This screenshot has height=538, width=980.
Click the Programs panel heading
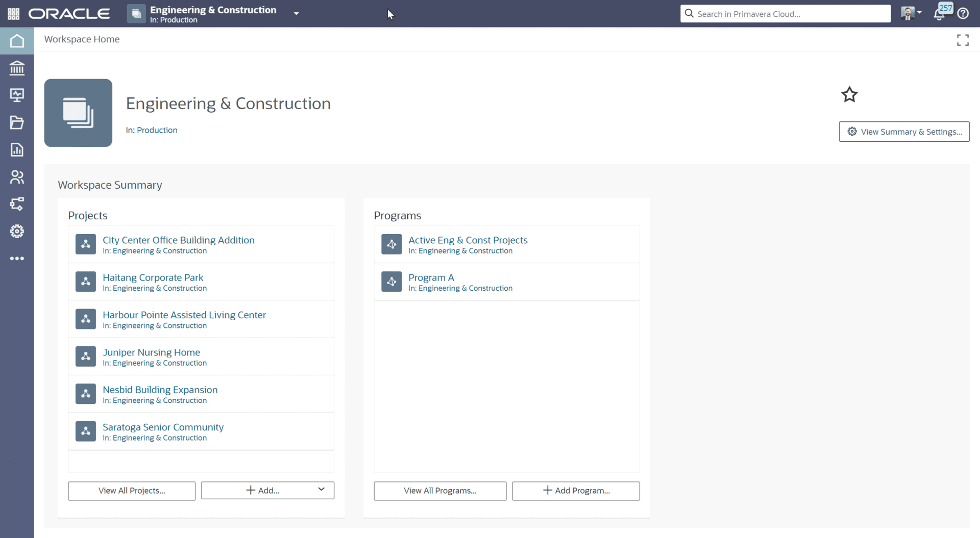pos(398,215)
